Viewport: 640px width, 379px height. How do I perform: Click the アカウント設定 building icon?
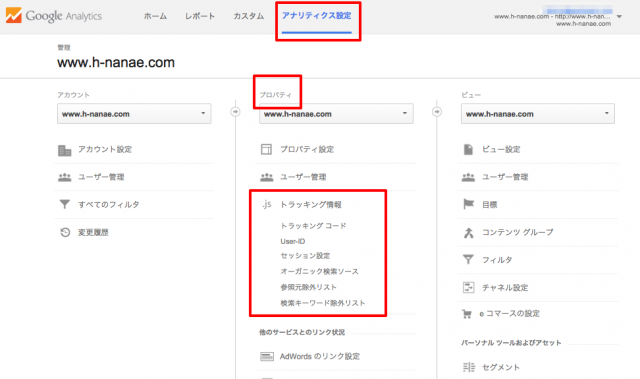click(64, 151)
